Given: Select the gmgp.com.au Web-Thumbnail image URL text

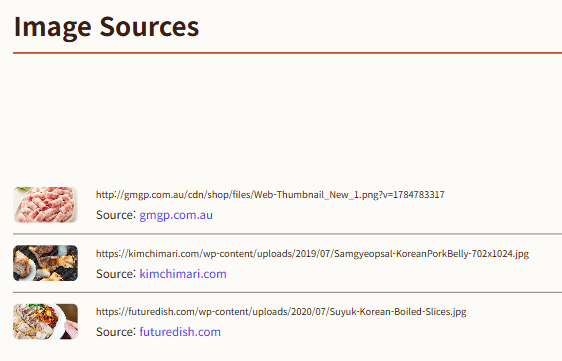Looking at the screenshot, I should coord(270,195).
